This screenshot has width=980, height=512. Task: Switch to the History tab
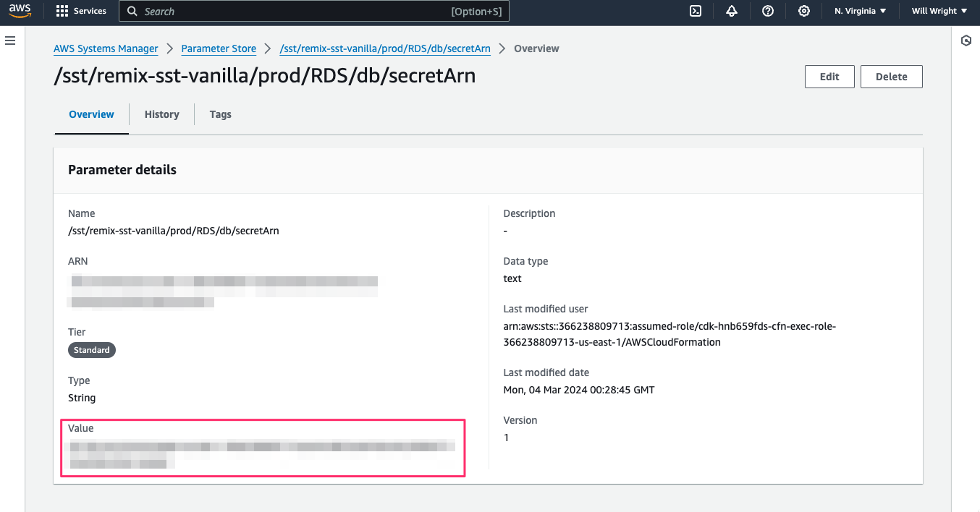161,114
